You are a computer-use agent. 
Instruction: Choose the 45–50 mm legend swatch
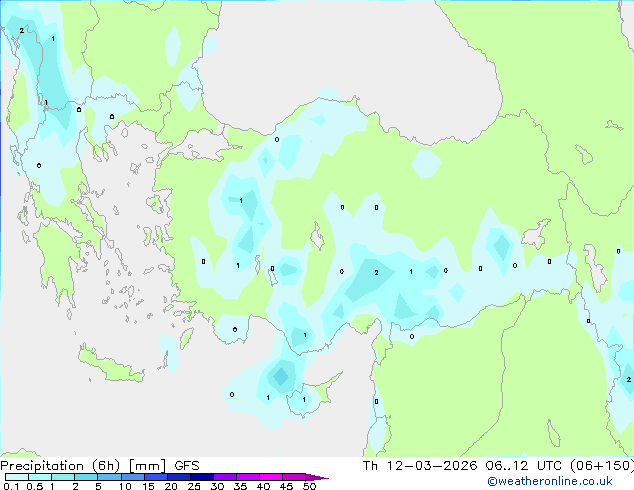(294, 477)
